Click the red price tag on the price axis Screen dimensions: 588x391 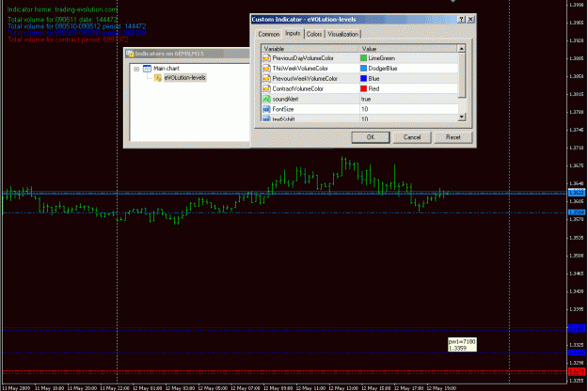coord(577,371)
